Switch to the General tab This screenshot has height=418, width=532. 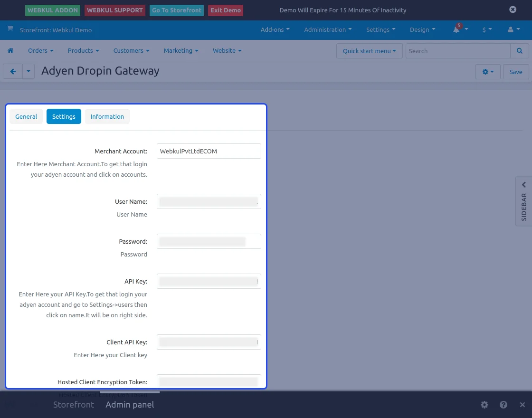(x=26, y=116)
